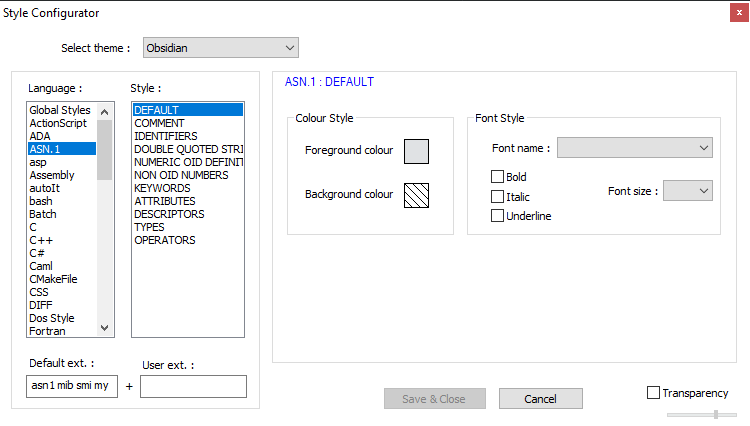Open the Select theme dropdown
The image size is (750, 426).
(221, 48)
